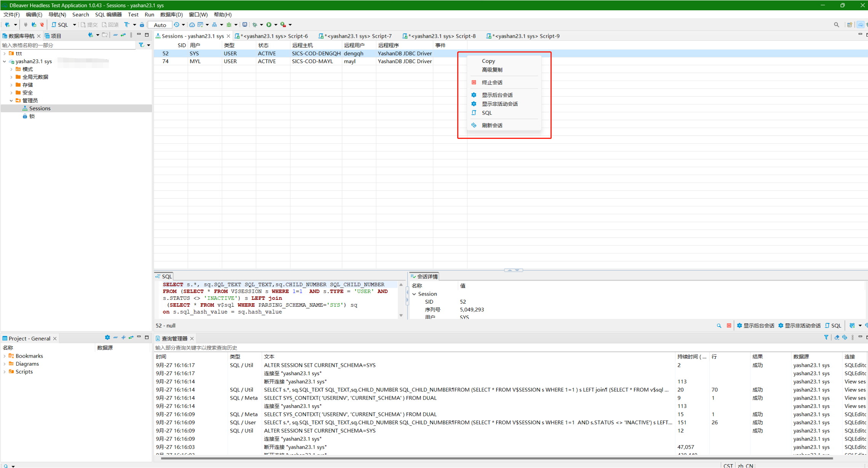This screenshot has height=468, width=868.
Task: Choose 刷新会话 in context menu
Action: tap(504, 126)
